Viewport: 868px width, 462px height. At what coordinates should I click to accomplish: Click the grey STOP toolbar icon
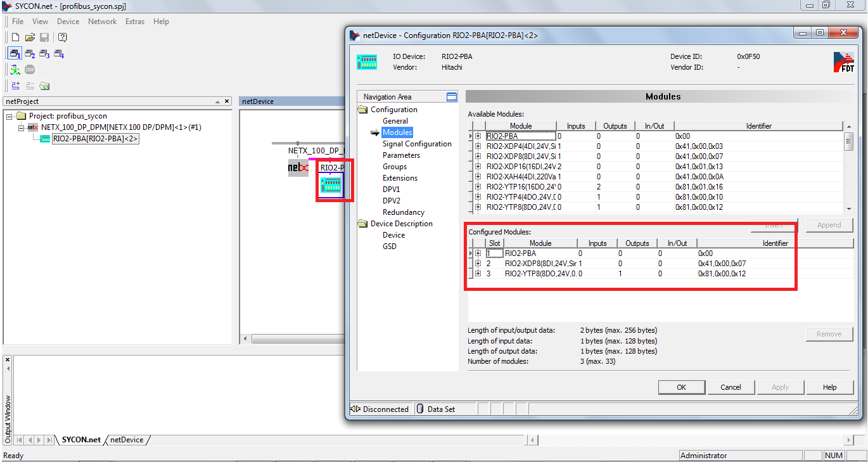click(30, 70)
